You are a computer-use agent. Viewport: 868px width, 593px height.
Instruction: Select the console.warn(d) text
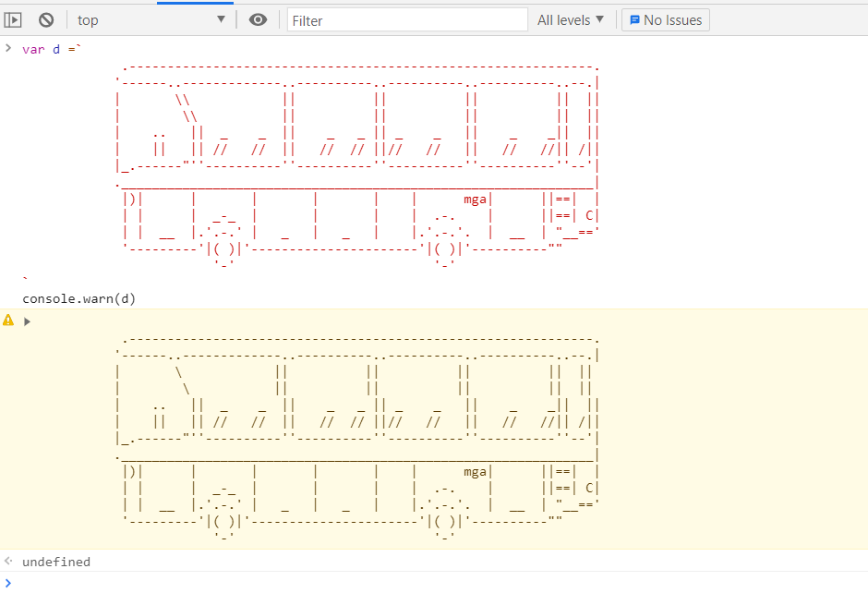79,298
